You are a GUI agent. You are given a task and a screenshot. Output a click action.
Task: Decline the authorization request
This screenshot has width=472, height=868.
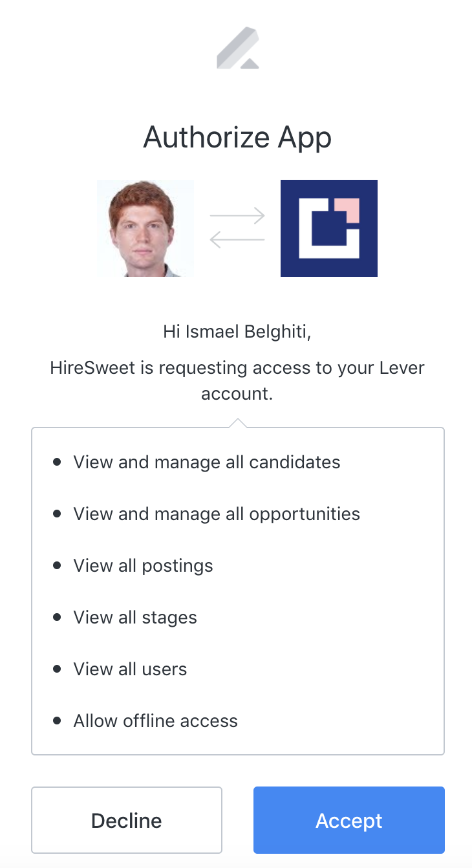pyautogui.click(x=126, y=819)
